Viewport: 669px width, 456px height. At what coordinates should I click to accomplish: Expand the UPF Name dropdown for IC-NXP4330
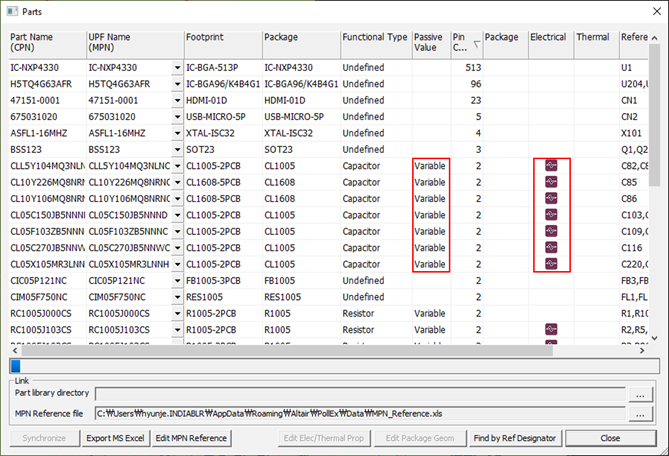coord(177,67)
